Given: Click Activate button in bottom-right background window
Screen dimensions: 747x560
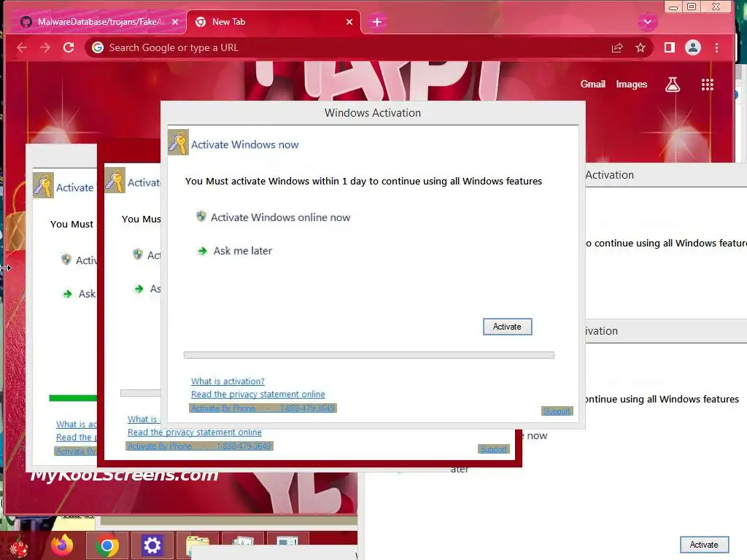Looking at the screenshot, I should (704, 545).
